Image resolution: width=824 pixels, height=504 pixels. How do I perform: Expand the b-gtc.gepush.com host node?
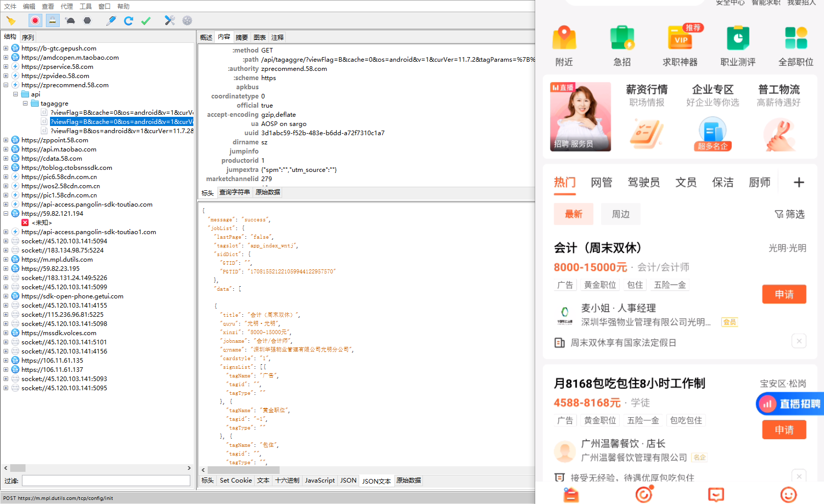(6, 48)
